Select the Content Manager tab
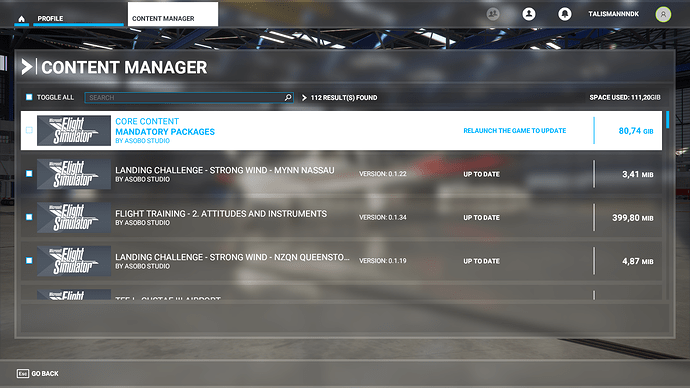The height and width of the screenshot is (388, 690). (172, 15)
